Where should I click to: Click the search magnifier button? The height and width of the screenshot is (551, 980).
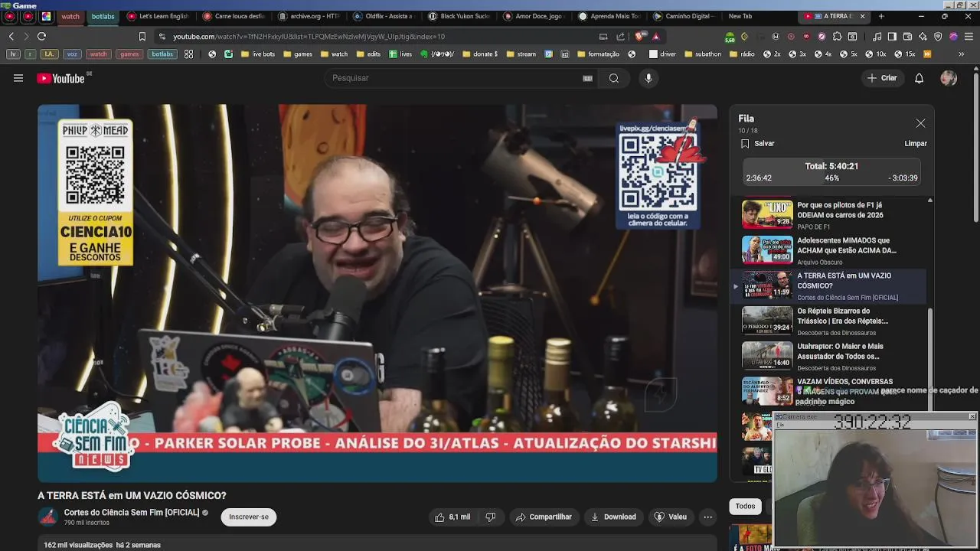[x=614, y=78]
